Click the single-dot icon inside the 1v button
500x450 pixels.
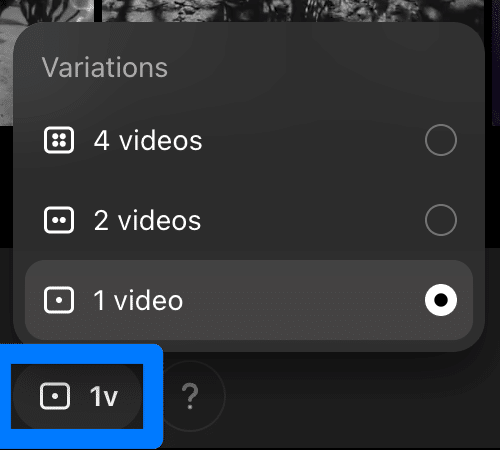coord(55,396)
